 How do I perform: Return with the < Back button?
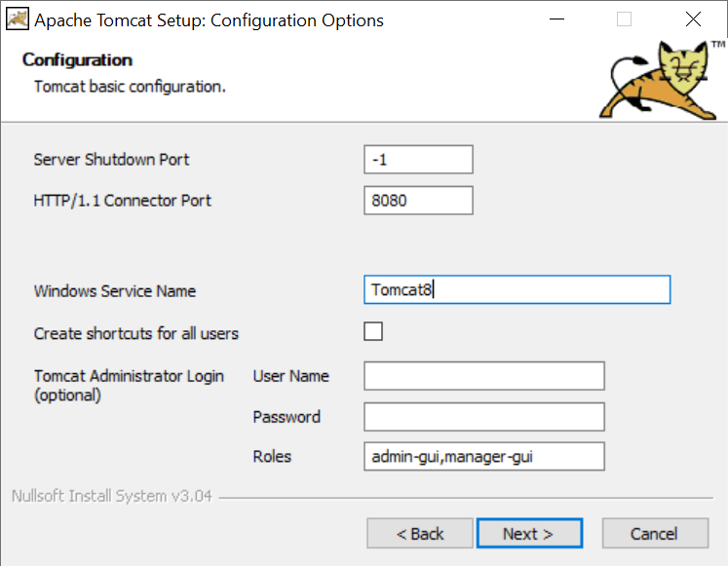click(x=420, y=534)
